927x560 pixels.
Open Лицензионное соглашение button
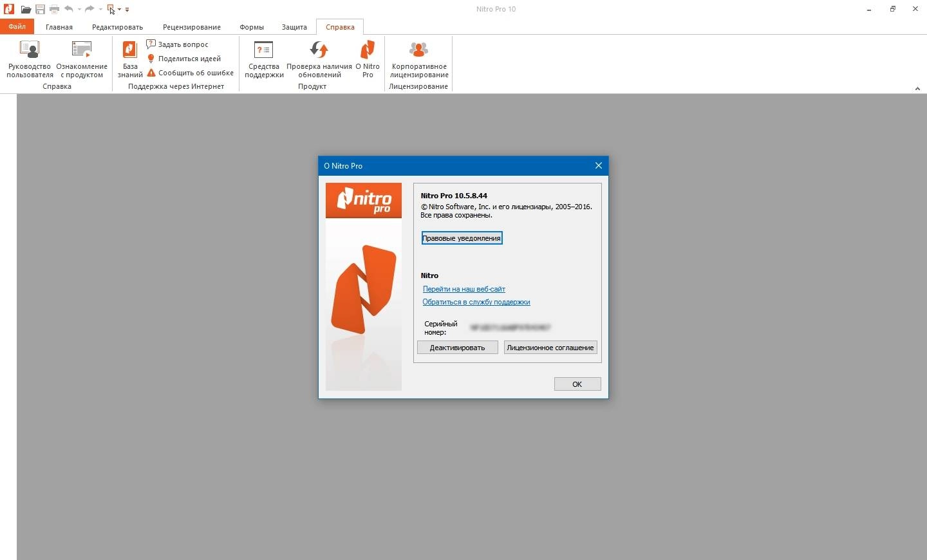[x=550, y=348]
